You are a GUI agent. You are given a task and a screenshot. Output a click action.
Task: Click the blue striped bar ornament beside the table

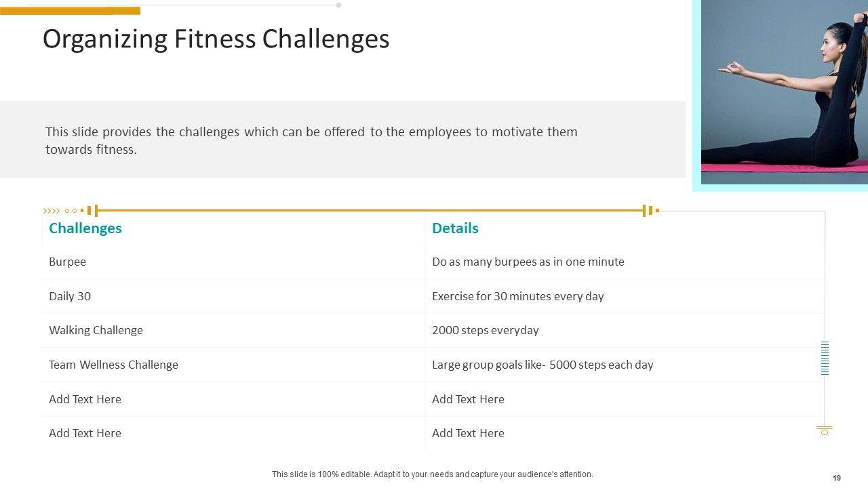[x=825, y=358]
